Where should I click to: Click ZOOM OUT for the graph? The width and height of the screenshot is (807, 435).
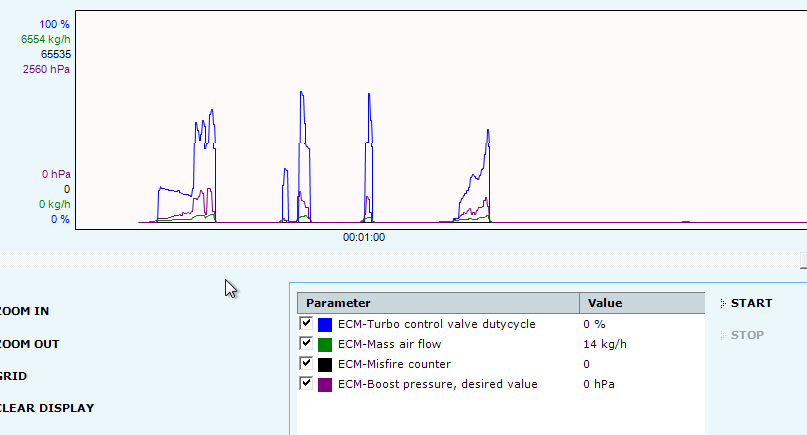28,344
